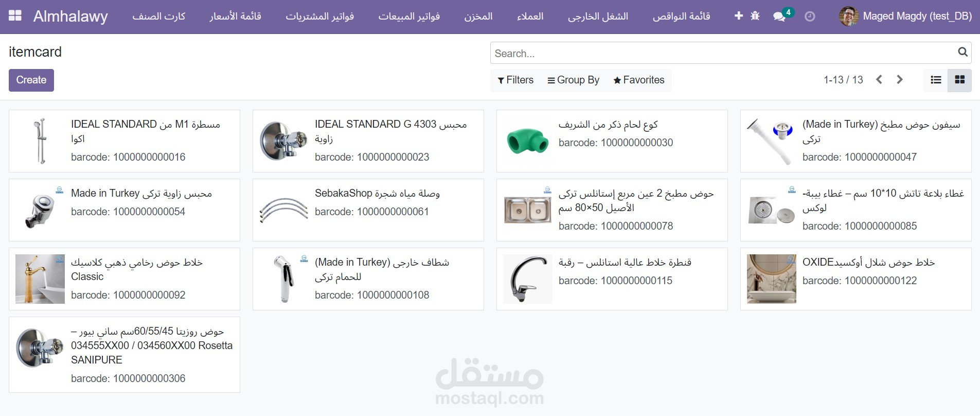The height and width of the screenshot is (416, 980).
Task: Click the plus quick-create icon in navbar
Action: [739, 16]
